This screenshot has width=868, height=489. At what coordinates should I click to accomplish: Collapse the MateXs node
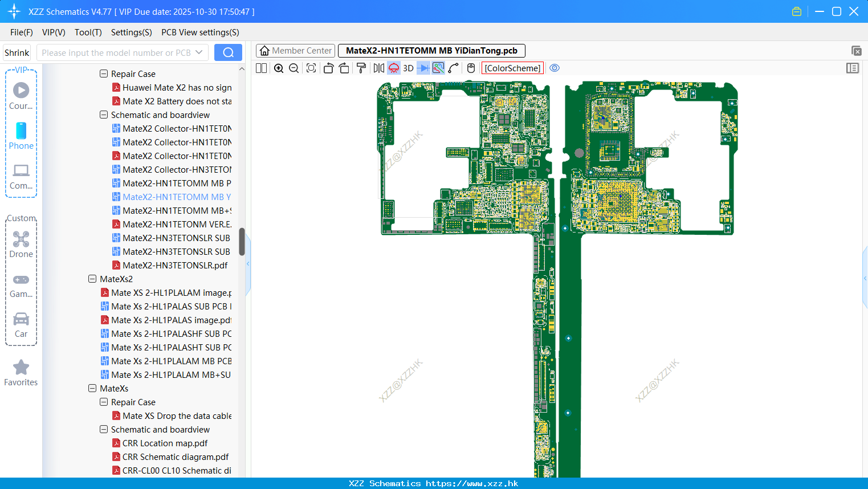(x=92, y=388)
